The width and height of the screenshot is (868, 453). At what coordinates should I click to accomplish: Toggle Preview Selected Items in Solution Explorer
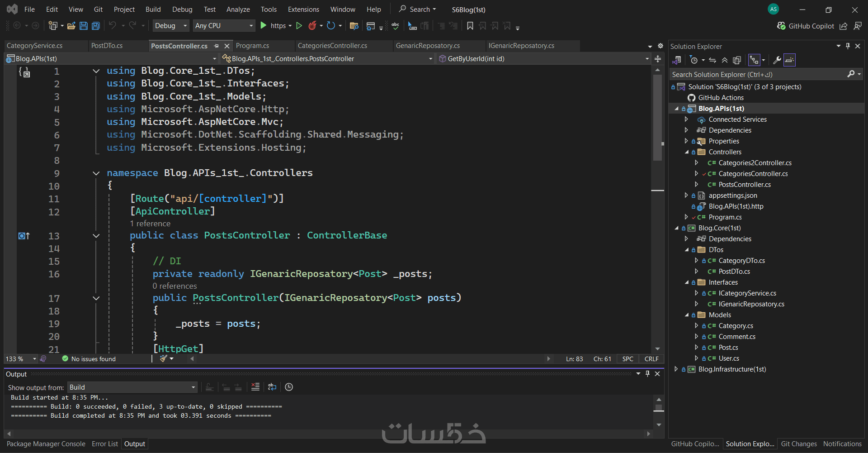[x=789, y=60]
